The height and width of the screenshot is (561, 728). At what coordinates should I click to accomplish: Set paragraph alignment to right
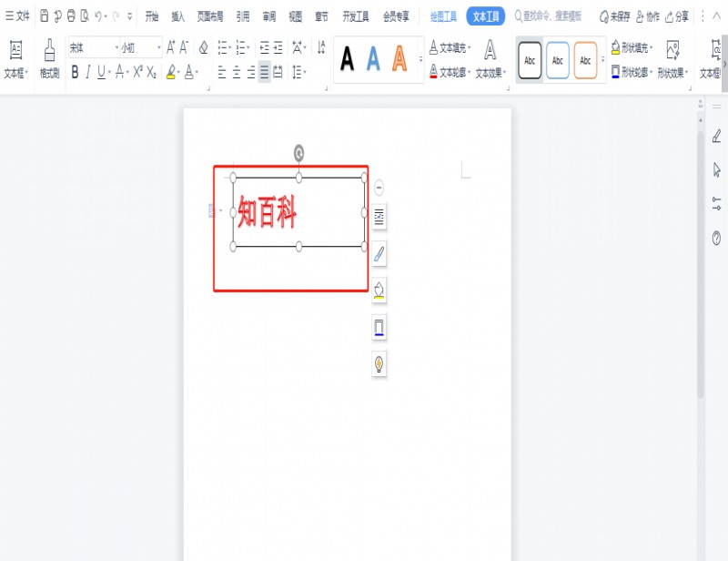251,72
